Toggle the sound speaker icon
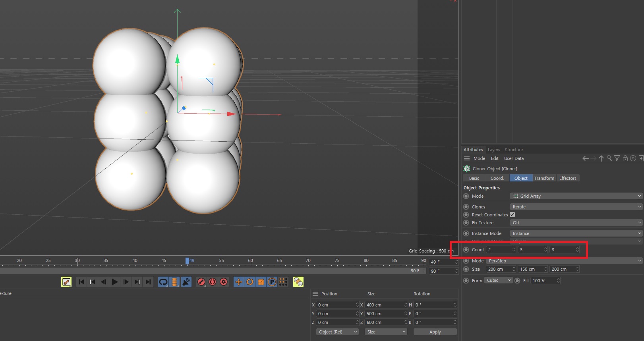 (186, 282)
